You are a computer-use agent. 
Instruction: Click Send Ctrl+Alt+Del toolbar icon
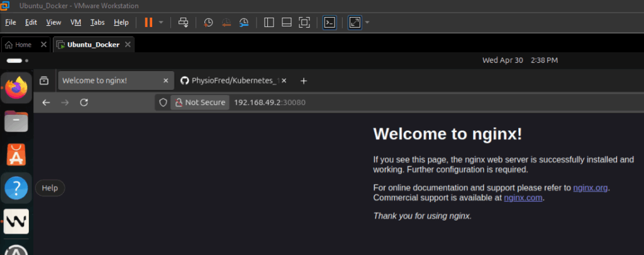183,22
